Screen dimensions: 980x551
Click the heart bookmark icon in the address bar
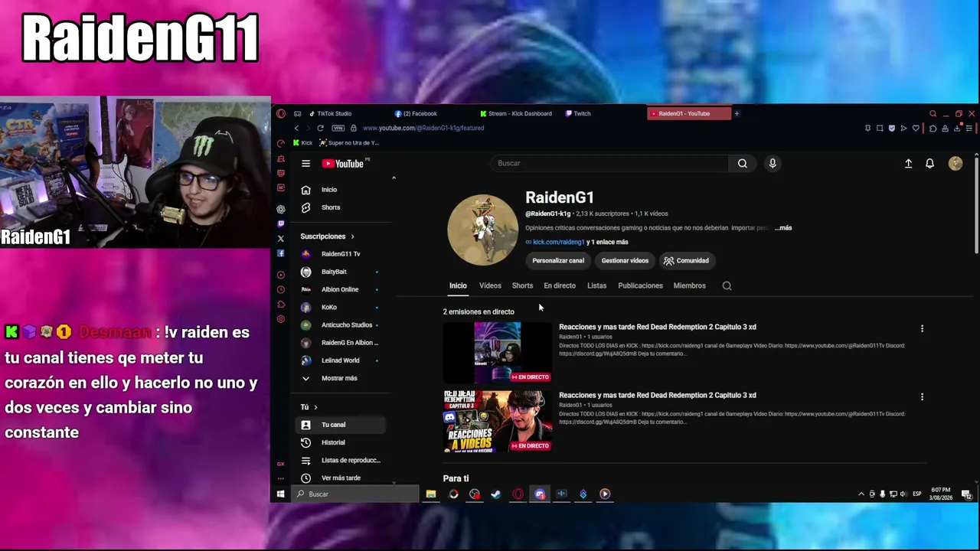[x=916, y=128]
